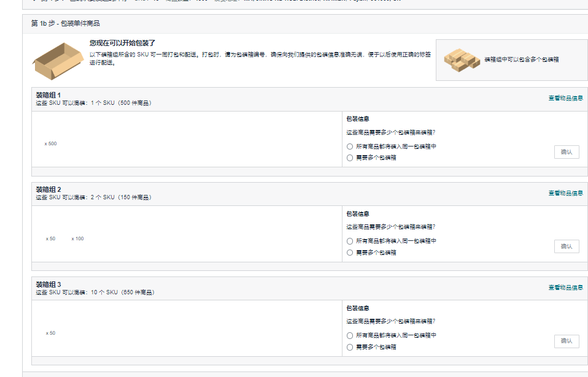
Task: Click the box-count question in 装箱组 2
Action: coord(391,227)
